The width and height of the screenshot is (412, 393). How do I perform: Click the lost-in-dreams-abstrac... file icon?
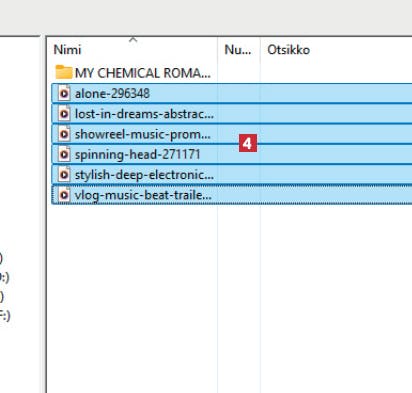click(64, 114)
